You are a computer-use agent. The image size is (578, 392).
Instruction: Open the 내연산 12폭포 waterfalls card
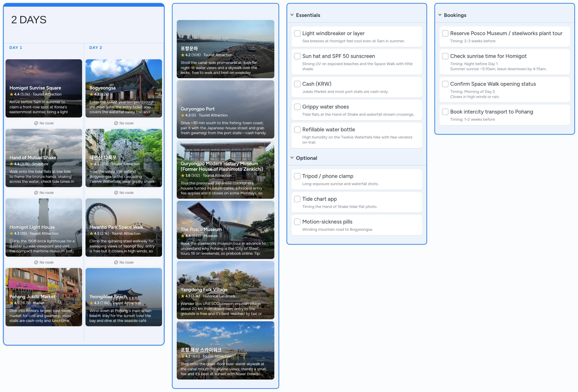pos(124,158)
